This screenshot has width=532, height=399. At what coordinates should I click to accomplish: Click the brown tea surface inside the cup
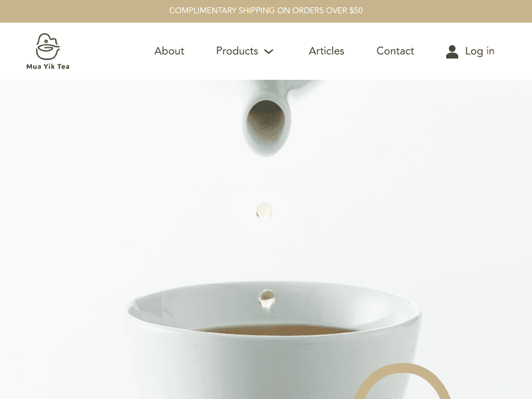click(275, 330)
